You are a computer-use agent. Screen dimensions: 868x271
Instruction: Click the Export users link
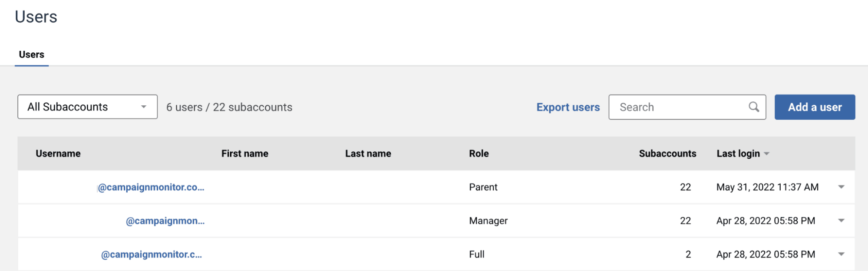tap(568, 107)
